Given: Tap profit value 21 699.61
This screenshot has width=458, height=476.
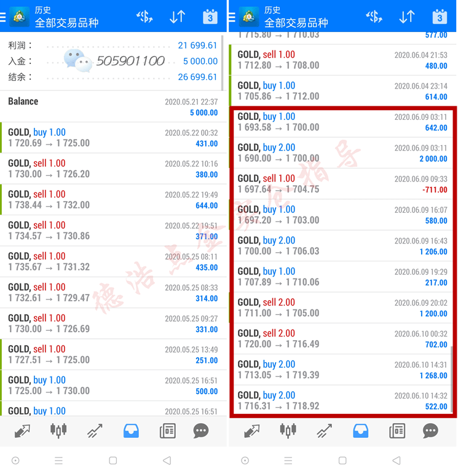Looking at the screenshot, I should [197, 46].
